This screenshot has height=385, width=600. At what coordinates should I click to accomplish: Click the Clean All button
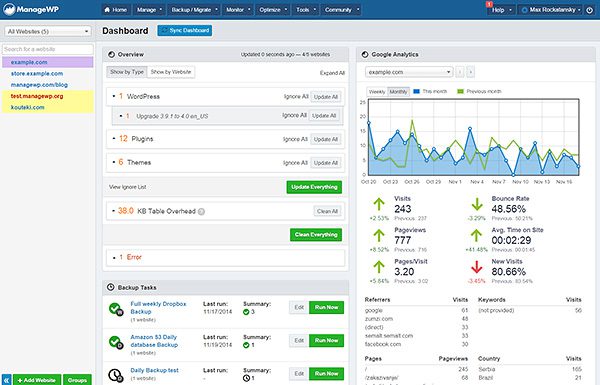click(327, 211)
